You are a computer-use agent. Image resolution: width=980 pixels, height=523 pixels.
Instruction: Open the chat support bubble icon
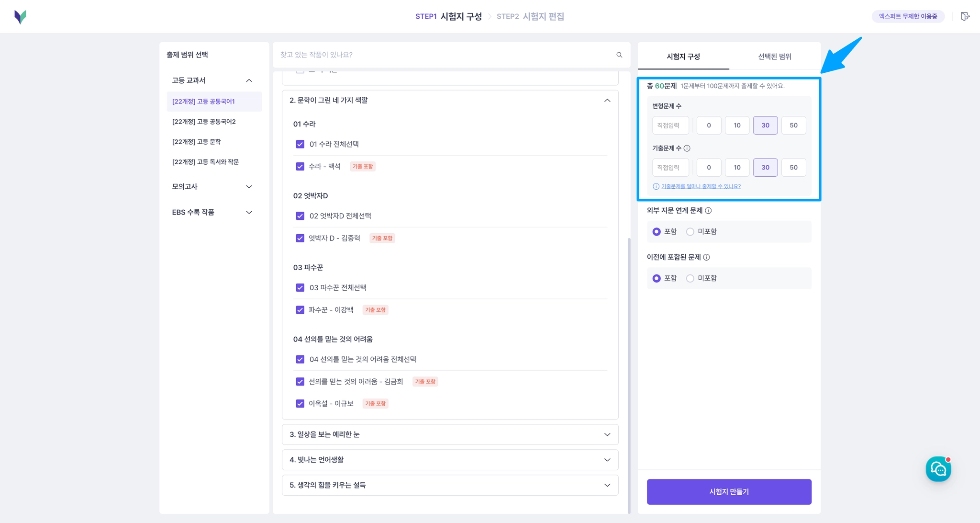(x=938, y=469)
